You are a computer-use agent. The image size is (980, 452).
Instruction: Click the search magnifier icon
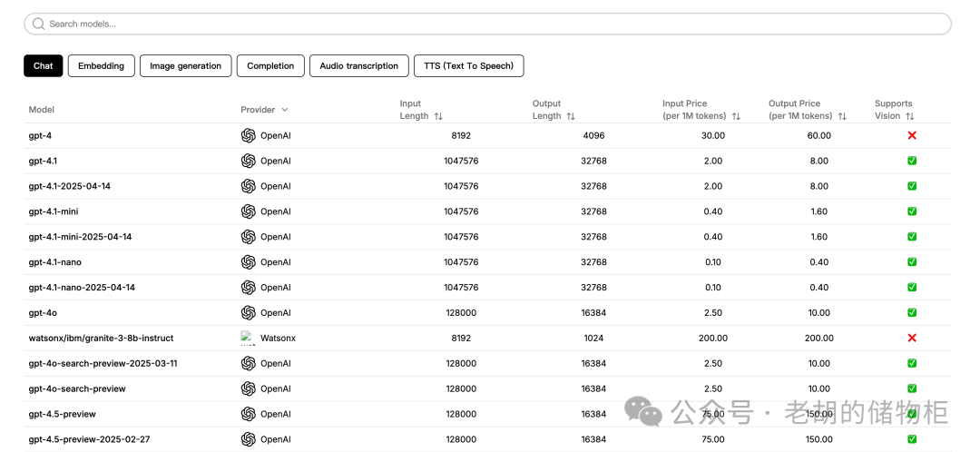(39, 24)
